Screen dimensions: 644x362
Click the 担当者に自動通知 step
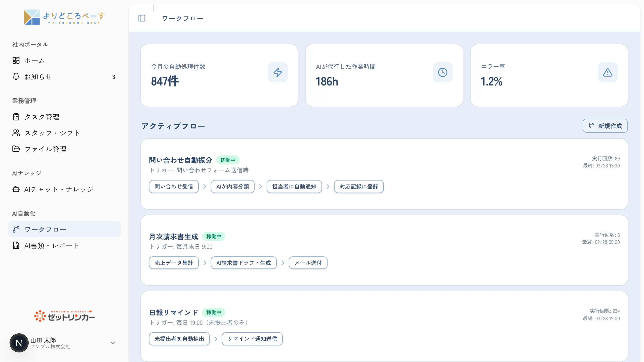tap(294, 187)
